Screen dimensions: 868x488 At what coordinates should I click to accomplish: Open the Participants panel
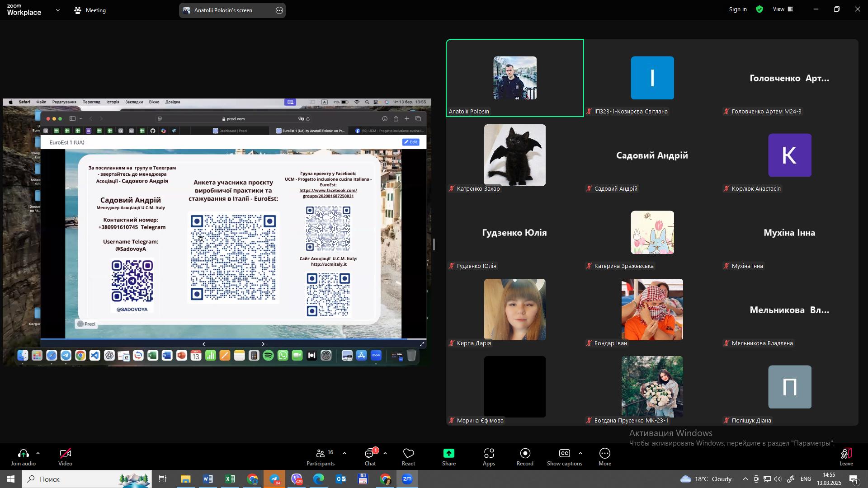pos(321,457)
